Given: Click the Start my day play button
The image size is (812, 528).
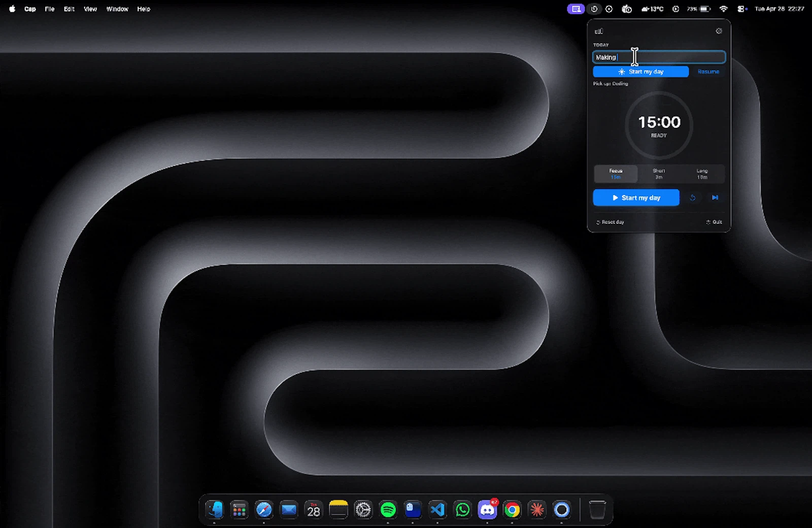Looking at the screenshot, I should [636, 197].
